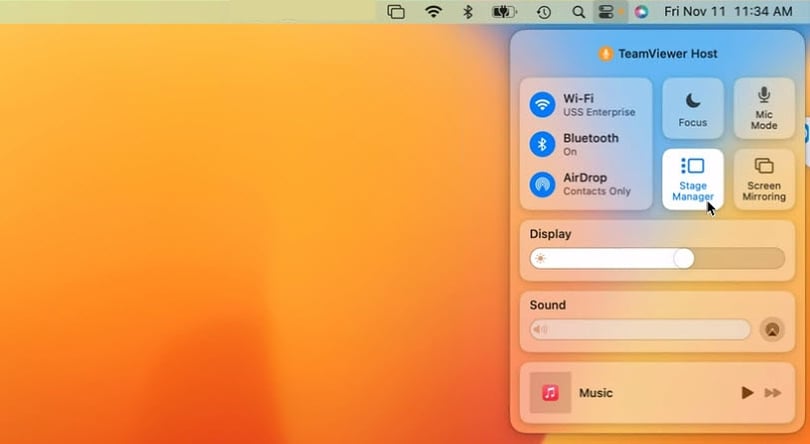Click the TeamViewer Host microphone indicator
The image size is (810, 444).
[x=605, y=54]
